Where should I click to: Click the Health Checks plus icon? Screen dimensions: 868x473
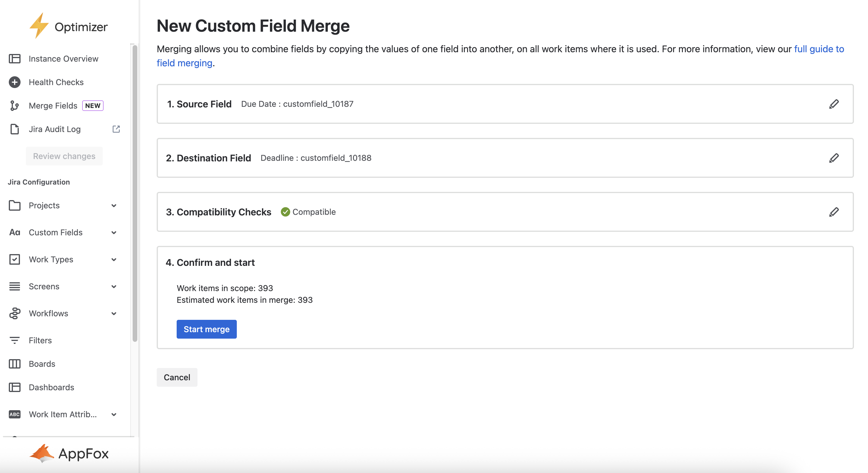tap(14, 82)
